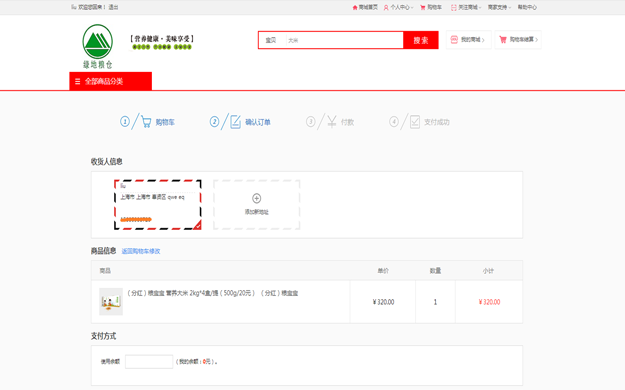Image resolution: width=625 pixels, height=390 pixels.
Task: Expand the 关注商城 dropdown
Action: (x=466, y=8)
